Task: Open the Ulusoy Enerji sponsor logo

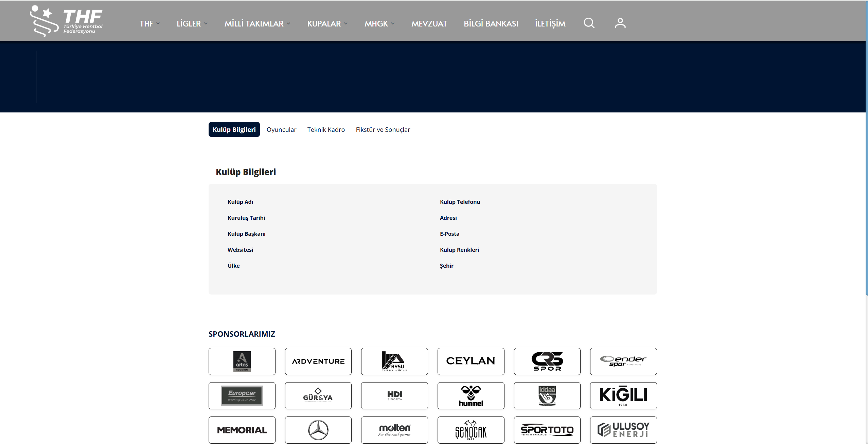Action: tap(623, 430)
